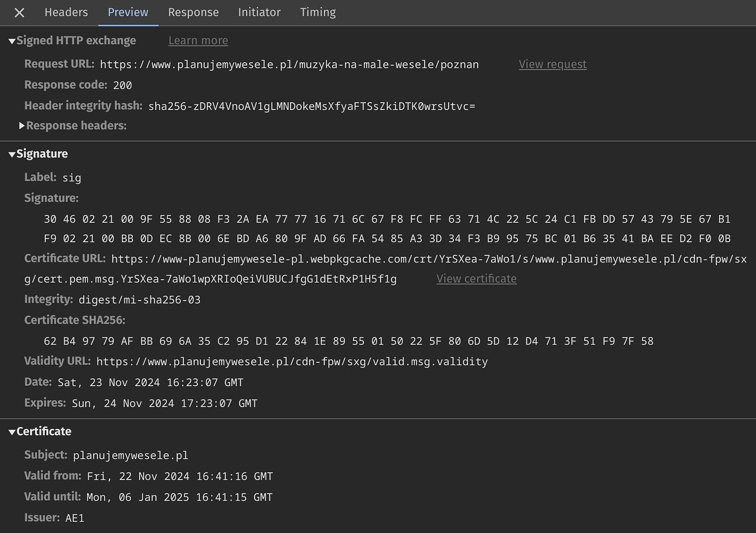Click the Certificate section heading
The image size is (756, 533).
[x=44, y=432]
